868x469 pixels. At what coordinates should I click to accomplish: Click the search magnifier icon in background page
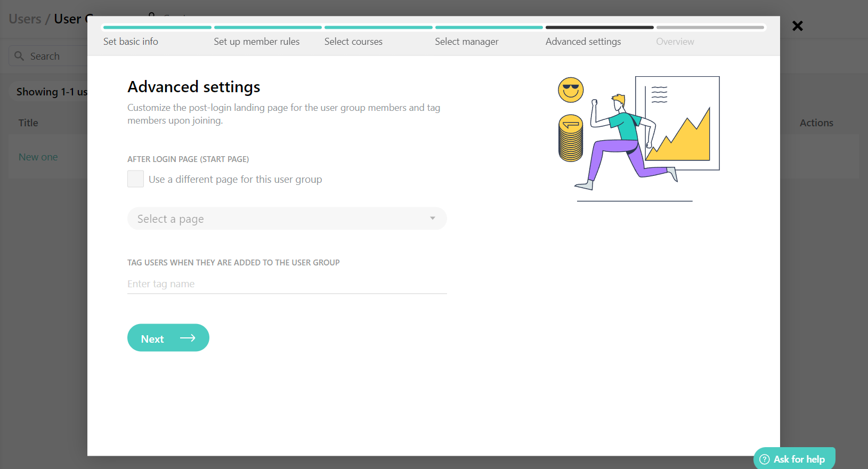point(19,56)
